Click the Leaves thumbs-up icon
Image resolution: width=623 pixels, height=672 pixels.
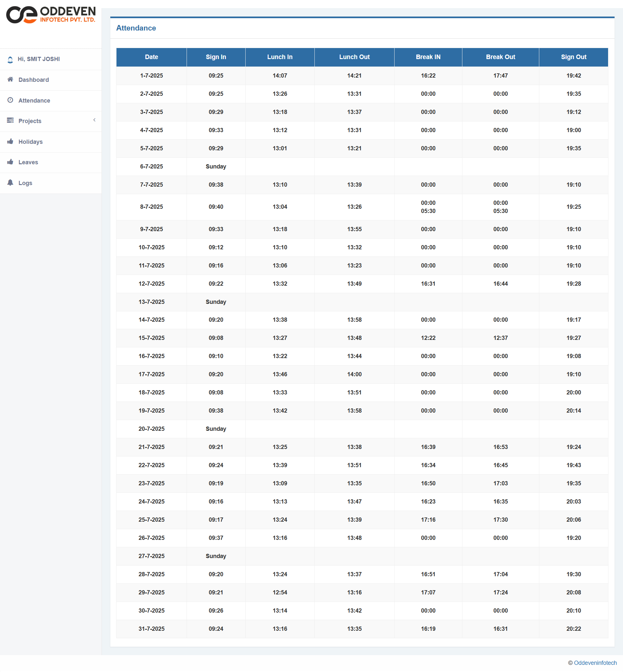click(x=10, y=162)
